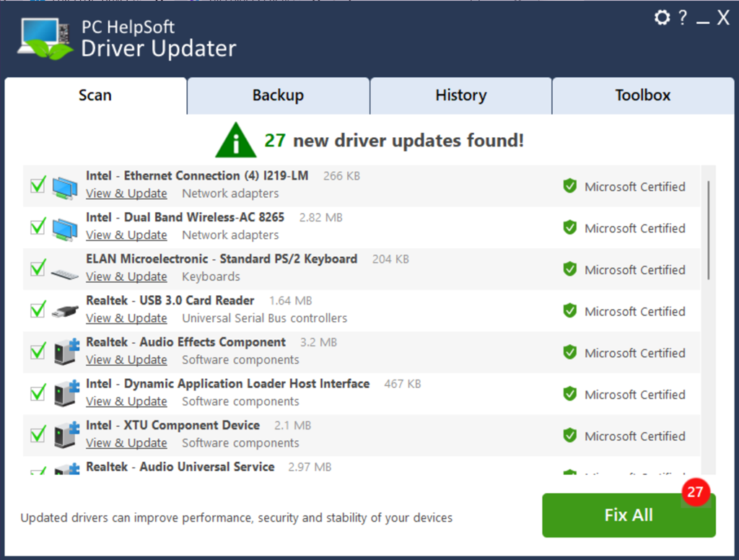Open the Backup tab

tap(278, 96)
